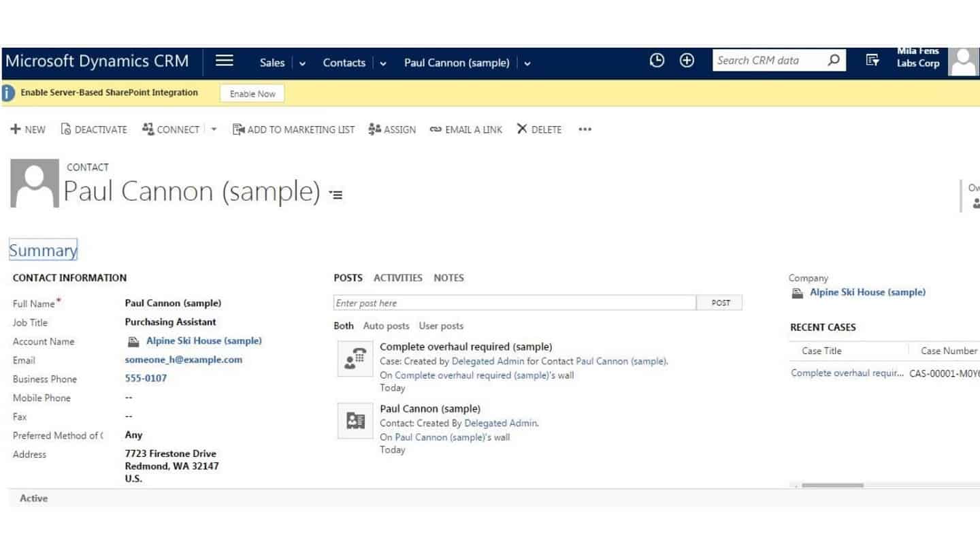Click the contact photo placeholder
This screenshot has height=551, width=980.
34,183
